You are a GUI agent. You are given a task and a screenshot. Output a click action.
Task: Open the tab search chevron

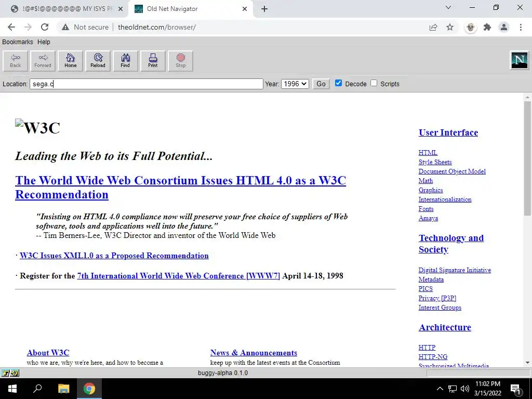point(448,7)
